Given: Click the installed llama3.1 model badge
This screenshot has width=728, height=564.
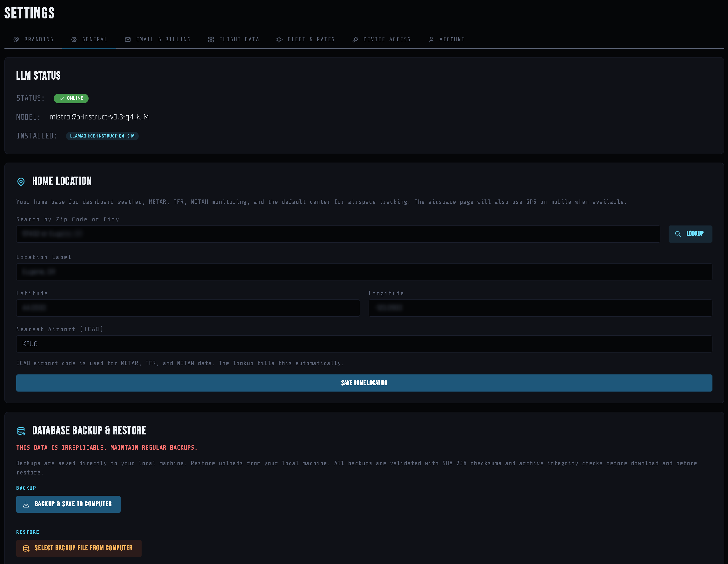Looking at the screenshot, I should tap(102, 136).
